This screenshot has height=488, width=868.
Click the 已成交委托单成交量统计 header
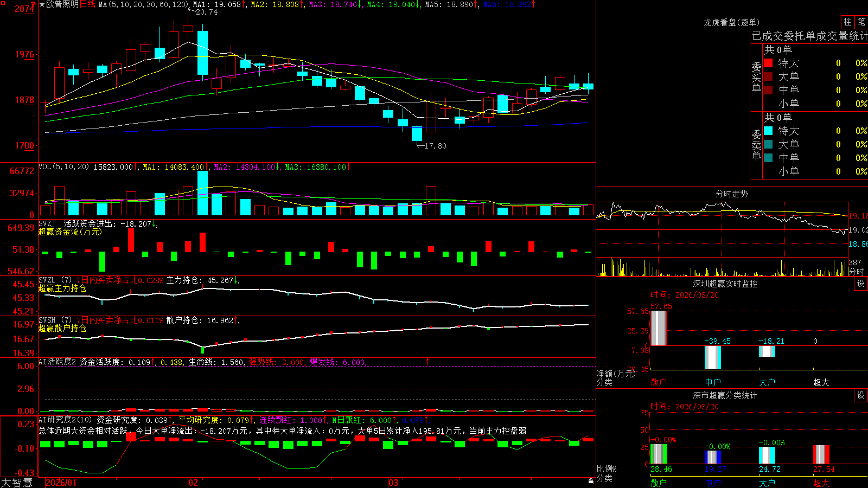click(809, 36)
